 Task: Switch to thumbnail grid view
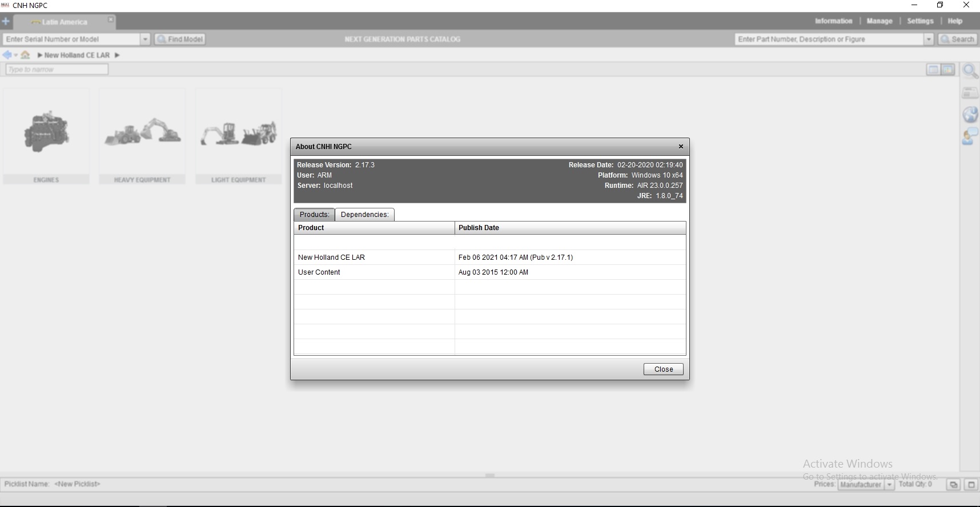(x=948, y=70)
